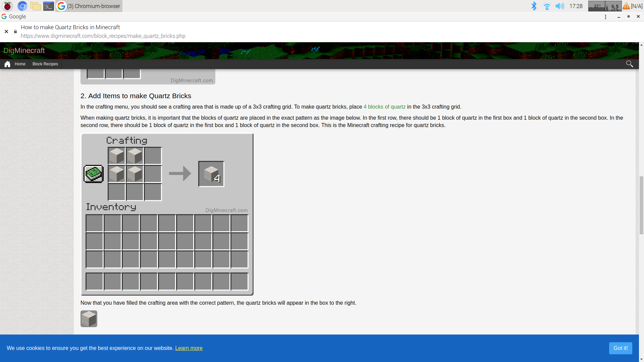Open the Learn more cookie link

pos(189,348)
